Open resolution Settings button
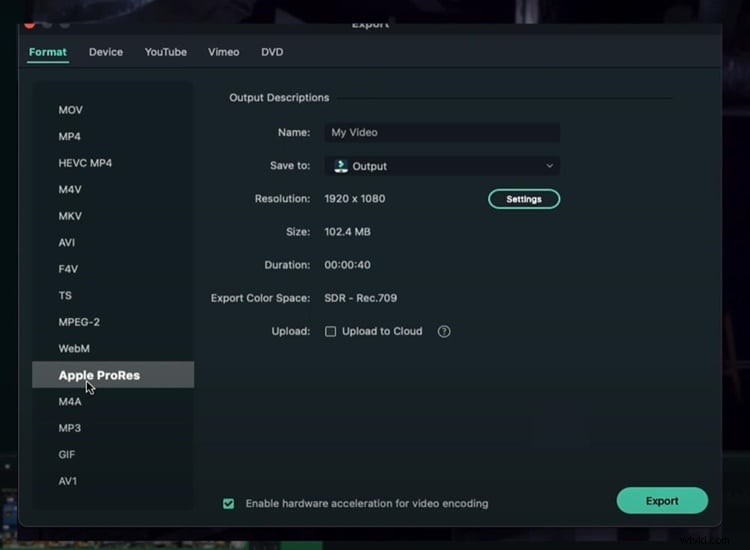 click(523, 199)
